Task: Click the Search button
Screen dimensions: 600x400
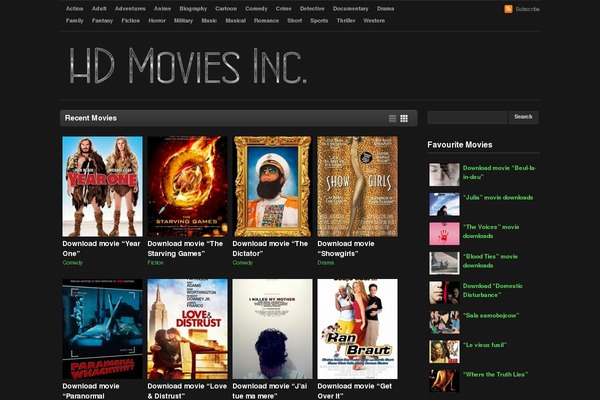Action: (x=523, y=117)
